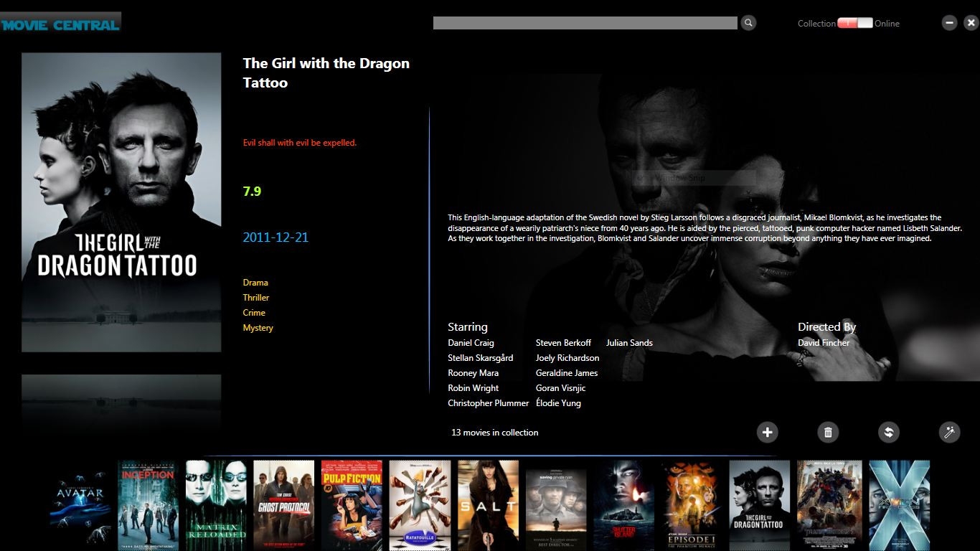The height and width of the screenshot is (551, 980).
Task: Select the Salt poster thumbnail
Action: tap(488, 505)
